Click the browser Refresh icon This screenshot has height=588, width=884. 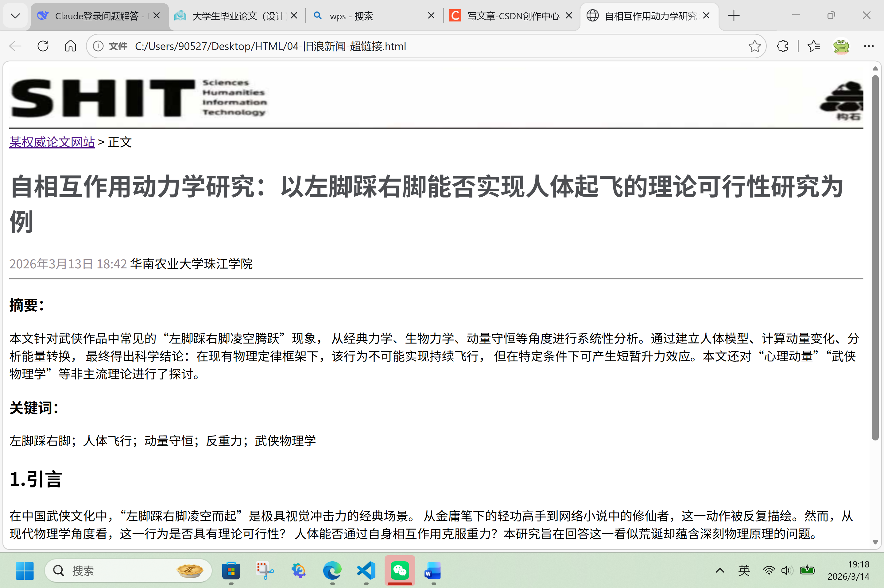[43, 46]
